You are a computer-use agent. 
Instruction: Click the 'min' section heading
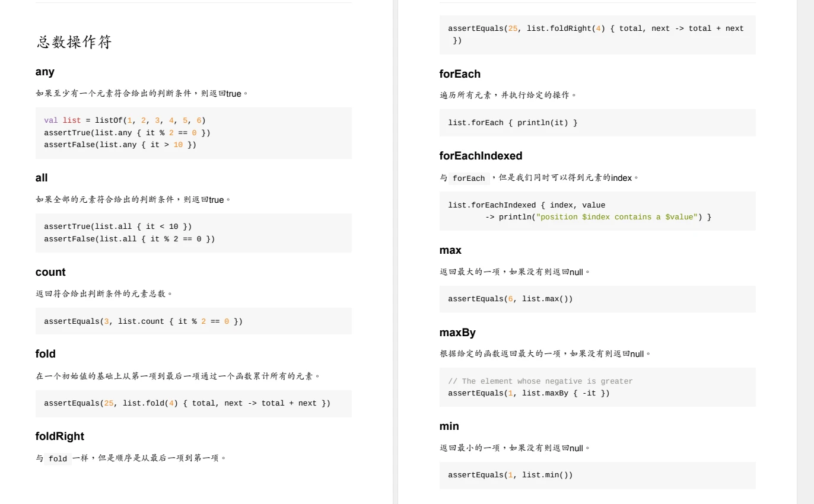pos(449,426)
